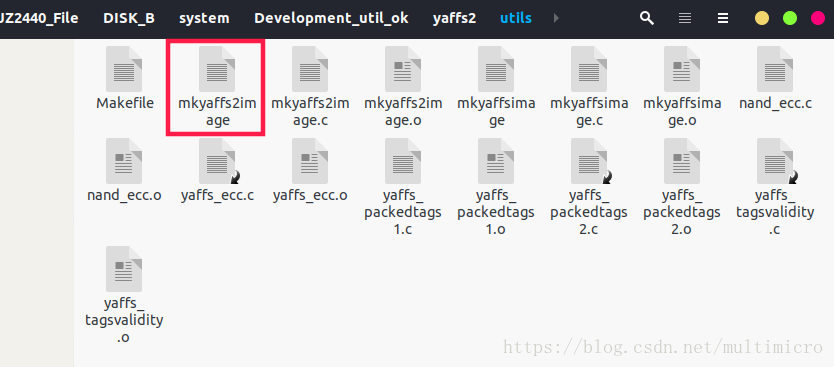834x367 pixels.
Task: Navigate to the system folder breadcrumb
Action: 204,18
